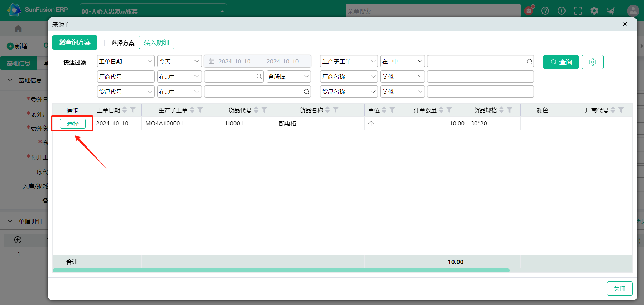Filter the 货品规格 column

coord(509,110)
